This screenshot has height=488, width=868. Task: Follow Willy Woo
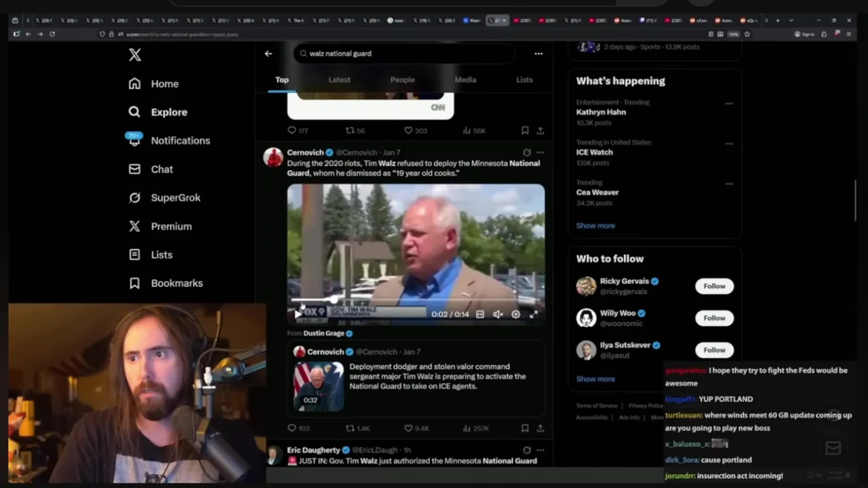tap(714, 318)
